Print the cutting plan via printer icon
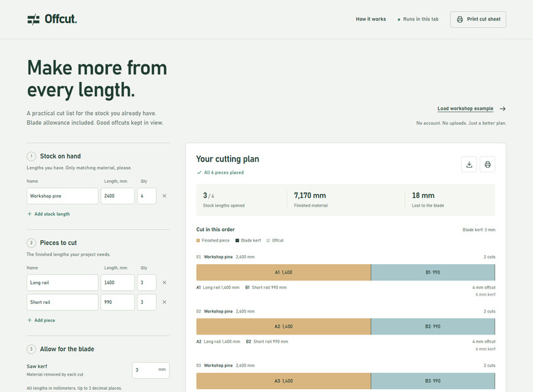This screenshot has width=533, height=392. click(487, 165)
